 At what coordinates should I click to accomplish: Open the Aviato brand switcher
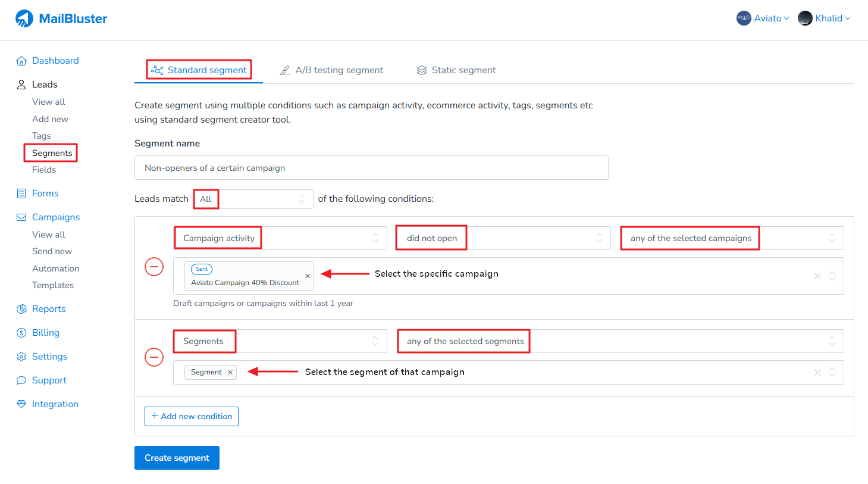pos(763,18)
